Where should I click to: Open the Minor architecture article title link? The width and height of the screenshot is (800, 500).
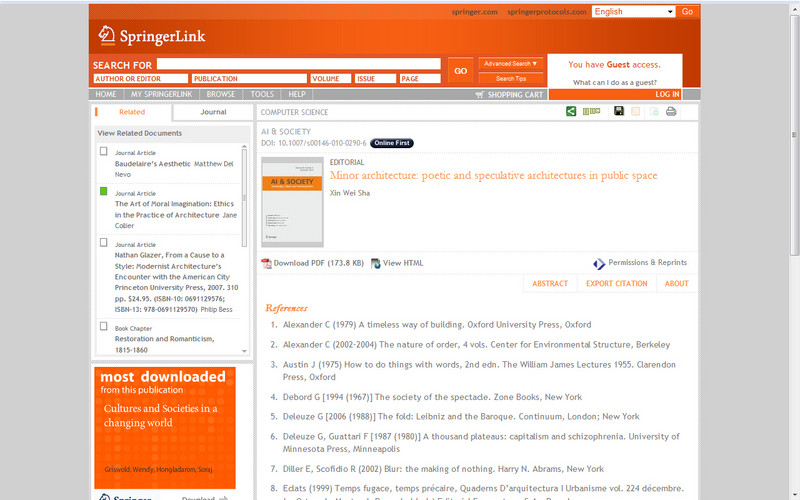(493, 176)
